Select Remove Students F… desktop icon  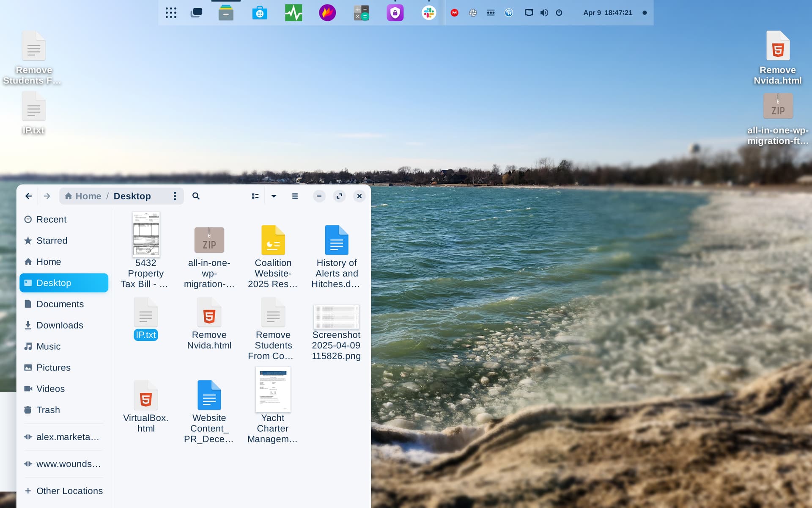click(x=33, y=58)
